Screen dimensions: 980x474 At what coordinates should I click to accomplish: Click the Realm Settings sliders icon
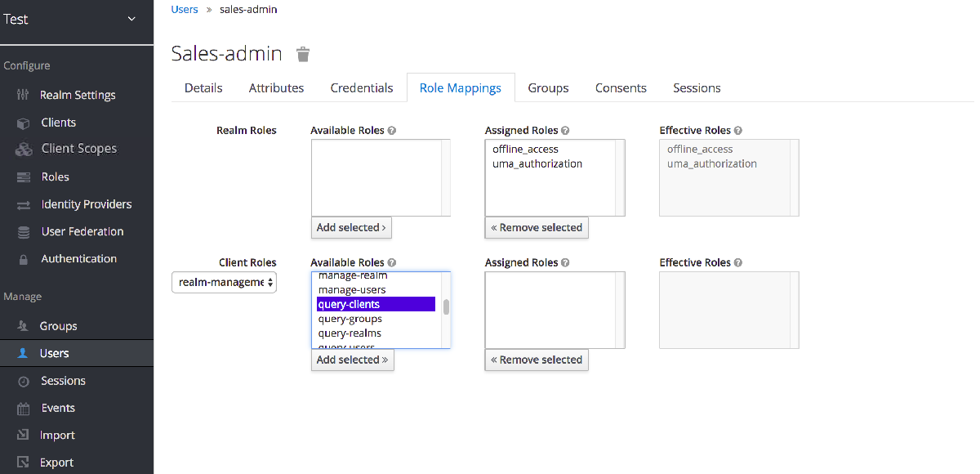(24, 95)
